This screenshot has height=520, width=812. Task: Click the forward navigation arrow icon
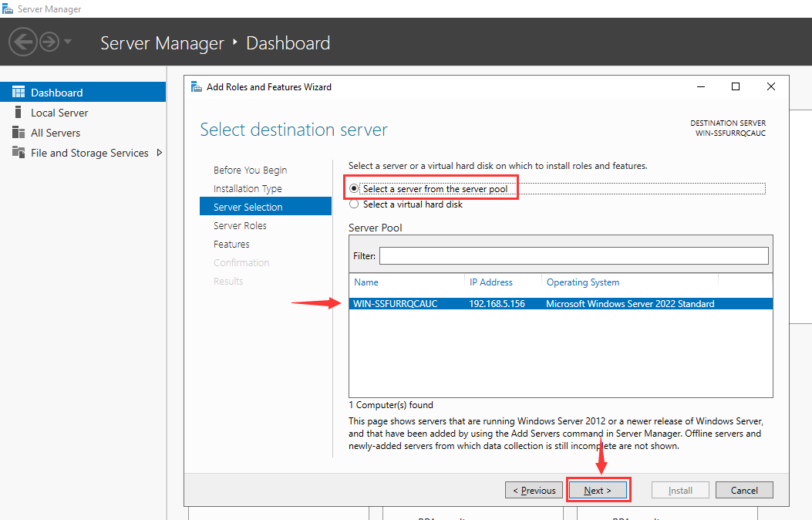(x=49, y=42)
